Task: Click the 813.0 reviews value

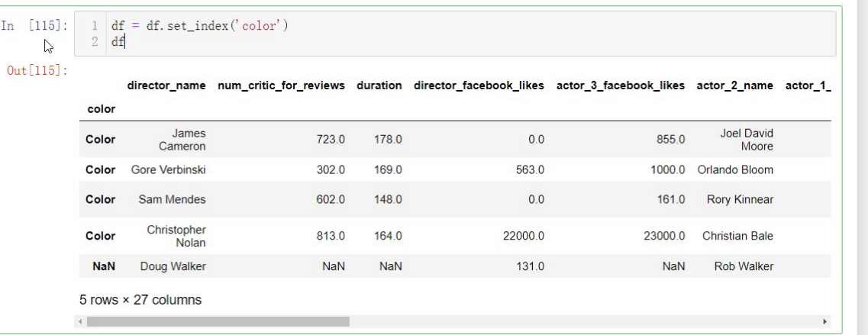Action: click(x=331, y=236)
